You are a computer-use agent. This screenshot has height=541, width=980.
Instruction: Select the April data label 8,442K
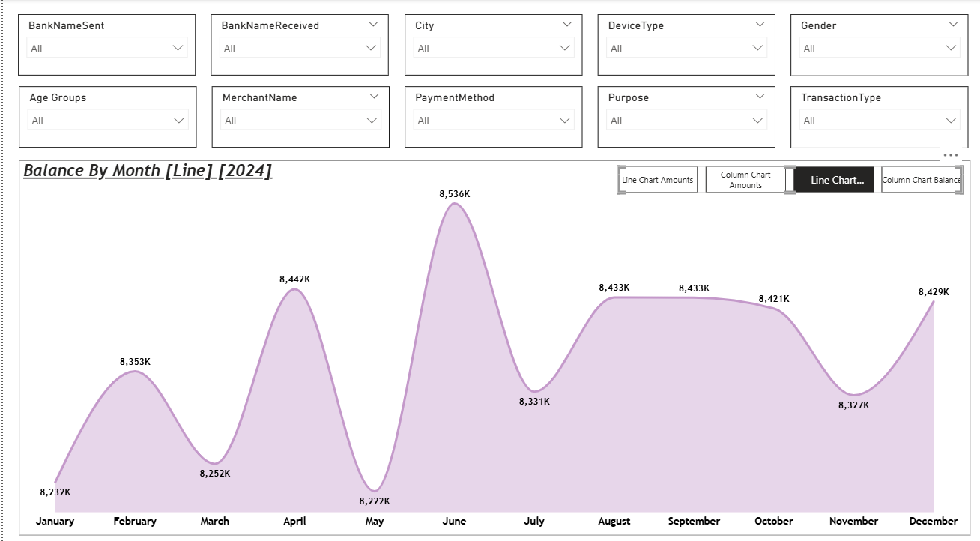tap(294, 279)
